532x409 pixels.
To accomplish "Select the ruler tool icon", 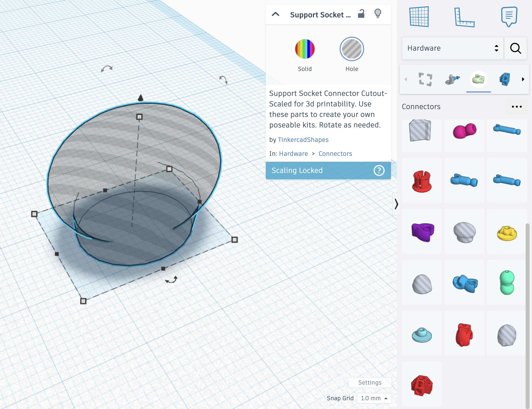I will pyautogui.click(x=464, y=17).
